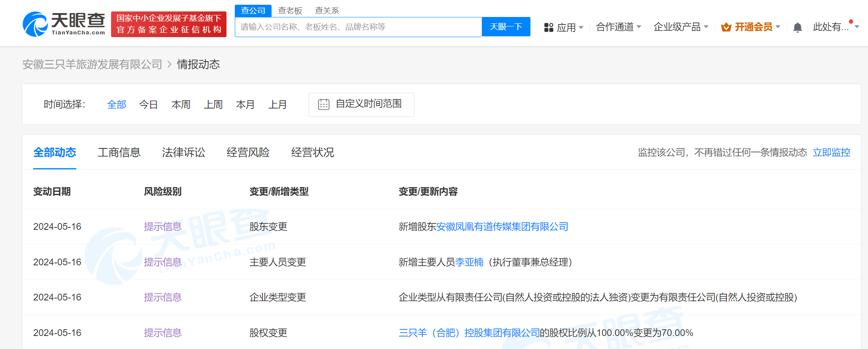Switch to the 查老板 search tab

(x=290, y=11)
